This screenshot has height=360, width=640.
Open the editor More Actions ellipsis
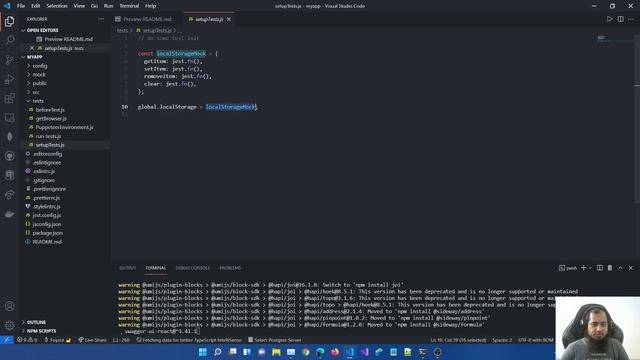pos(631,19)
